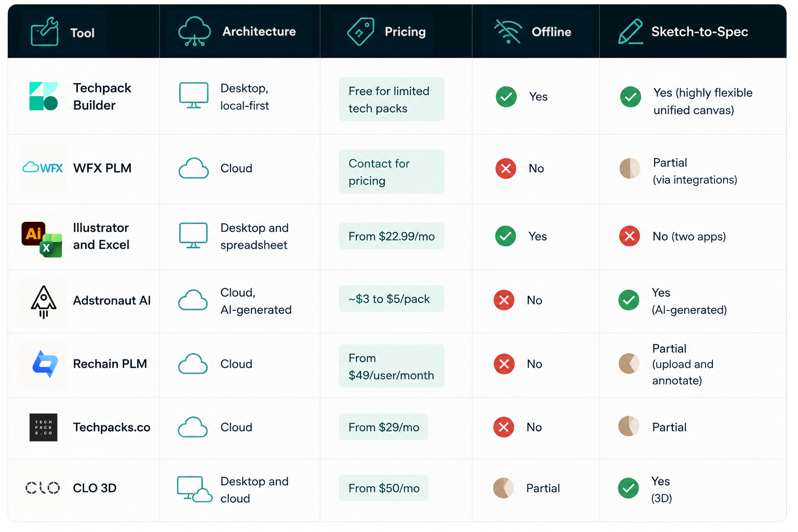Screen dimensions: 798x532
Task: Click the 'Architecture' column header text
Action: (259, 32)
